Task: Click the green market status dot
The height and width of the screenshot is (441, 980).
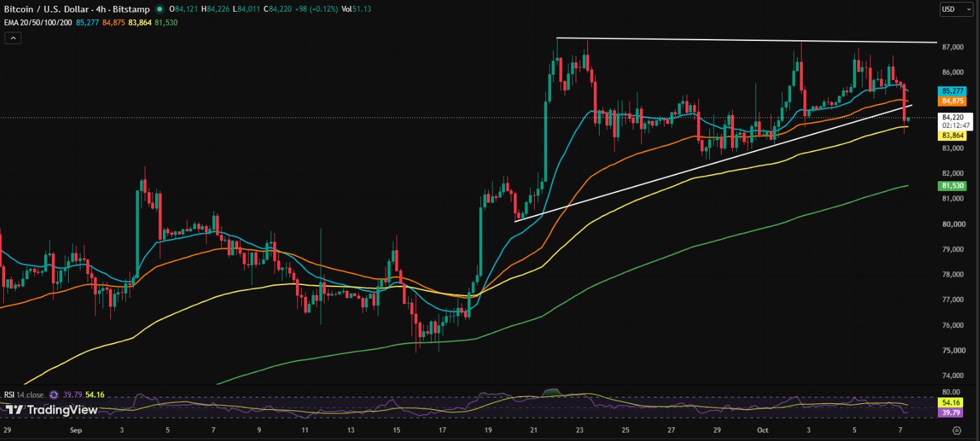Action: tap(160, 10)
